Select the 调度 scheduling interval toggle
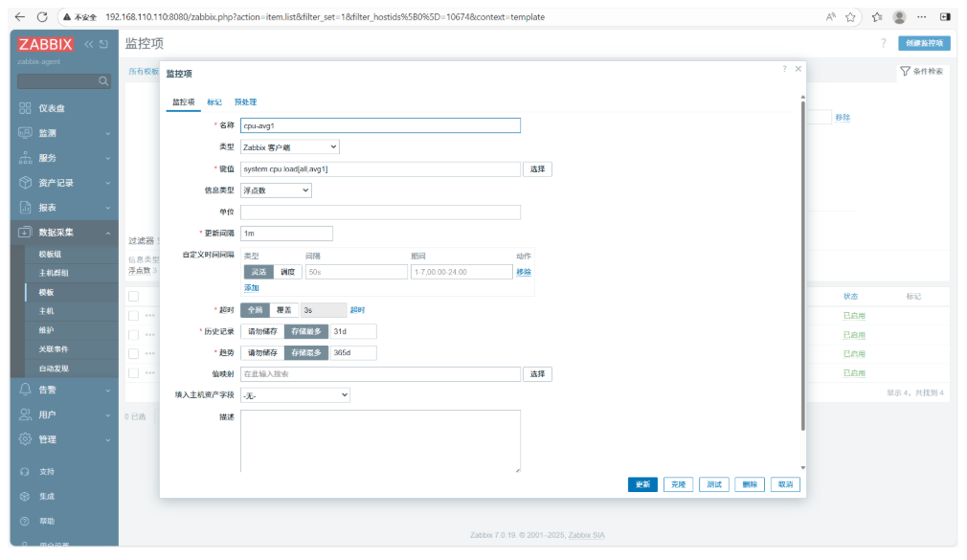 (x=287, y=271)
